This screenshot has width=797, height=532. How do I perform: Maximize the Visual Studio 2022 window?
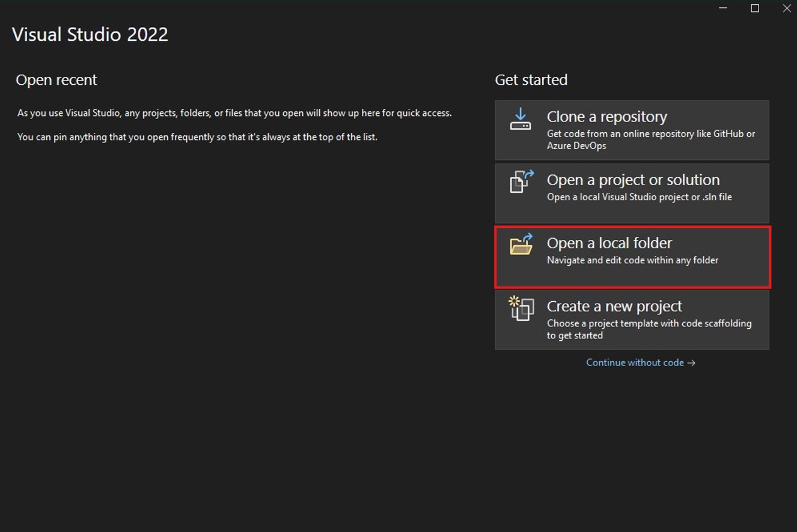click(x=755, y=8)
